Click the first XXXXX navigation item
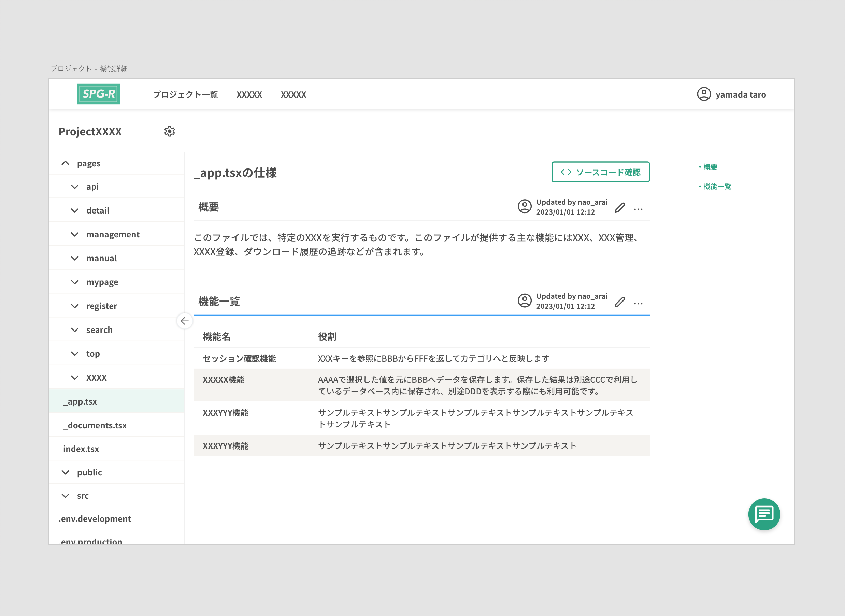This screenshot has height=616, width=845. pyautogui.click(x=249, y=95)
